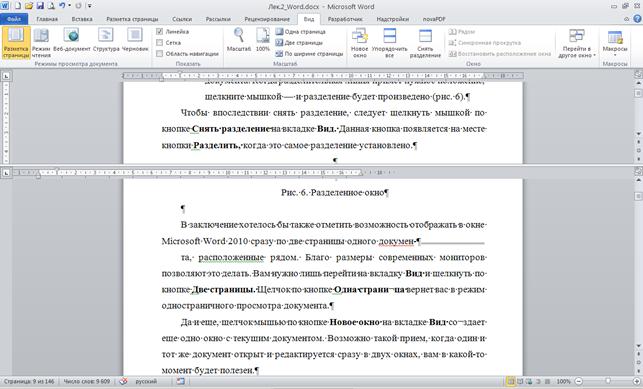Set zoom to 100% in ribbon

pyautogui.click(x=262, y=40)
